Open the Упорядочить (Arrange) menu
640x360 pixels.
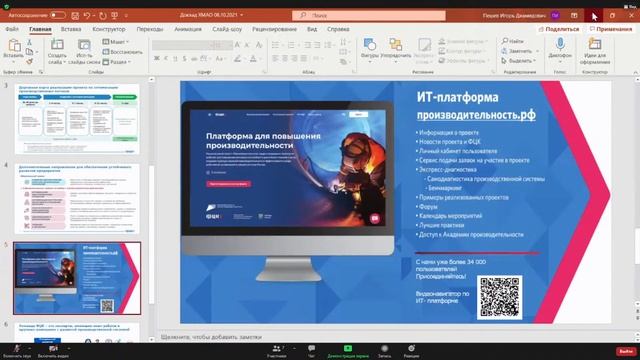(396, 51)
